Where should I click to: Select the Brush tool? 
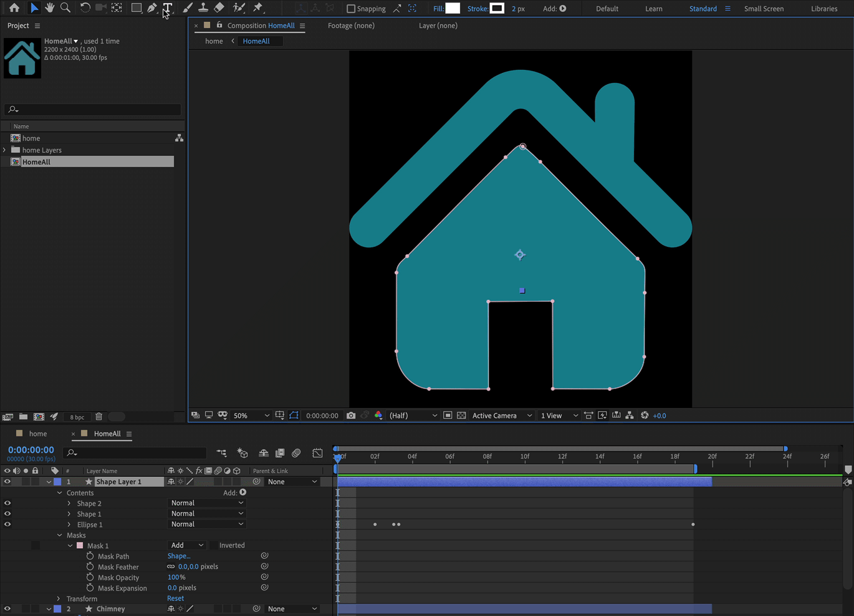click(188, 8)
